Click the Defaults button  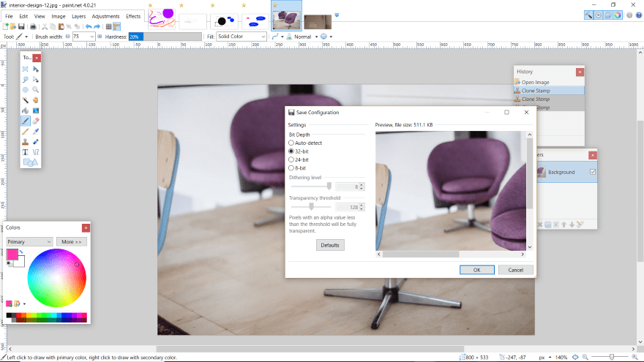(x=330, y=245)
